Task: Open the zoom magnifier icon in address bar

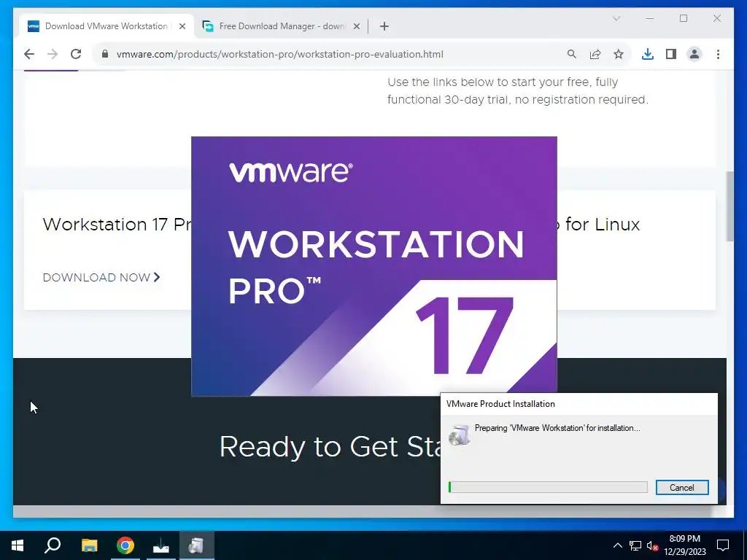Action: click(572, 54)
